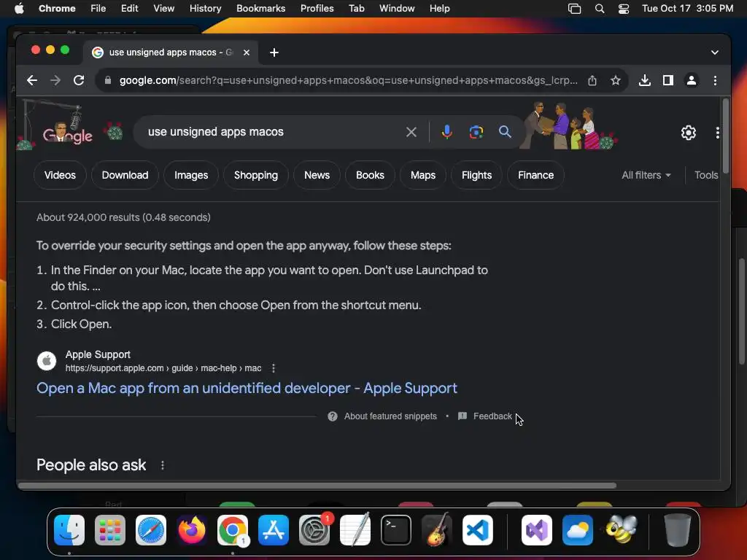Reload the current page
Image resolution: width=747 pixels, height=560 pixels.
79,80
